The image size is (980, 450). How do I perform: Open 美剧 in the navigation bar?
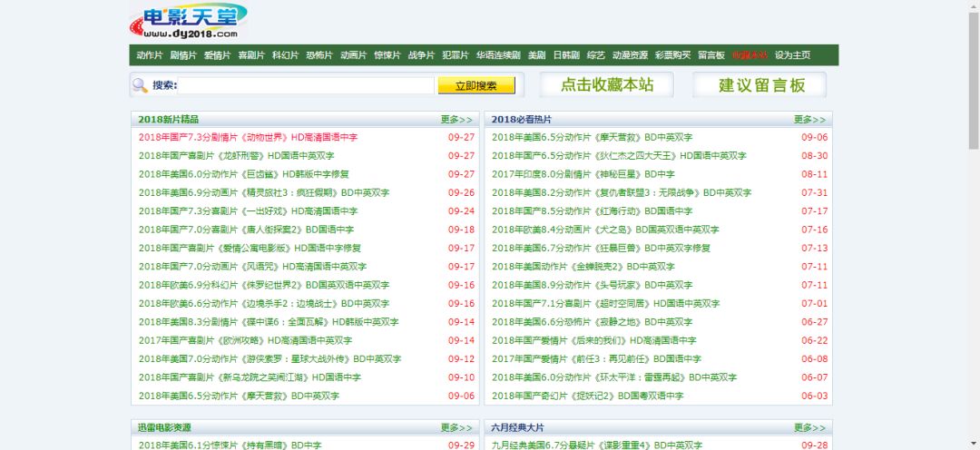[537, 55]
